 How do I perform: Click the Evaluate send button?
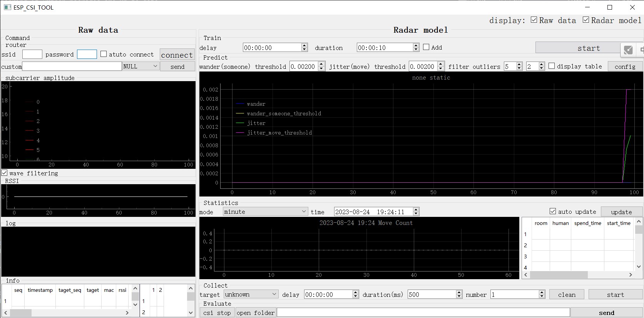coord(606,313)
